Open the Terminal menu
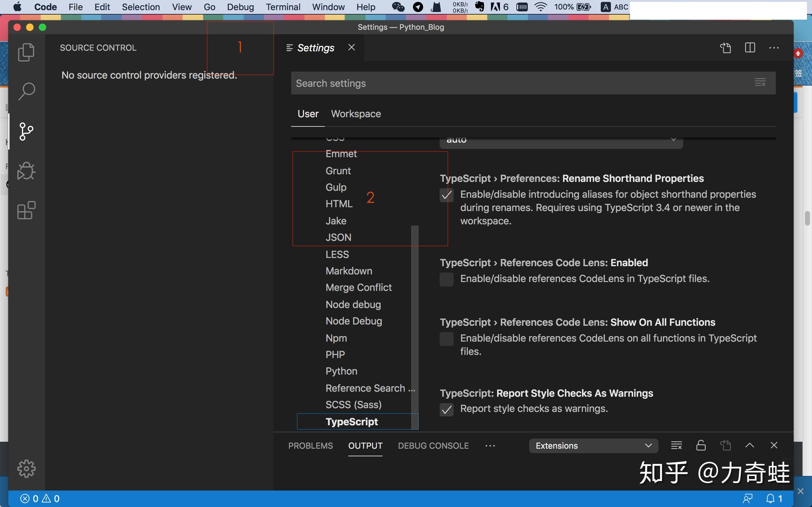The height and width of the screenshot is (507, 812). (x=283, y=7)
